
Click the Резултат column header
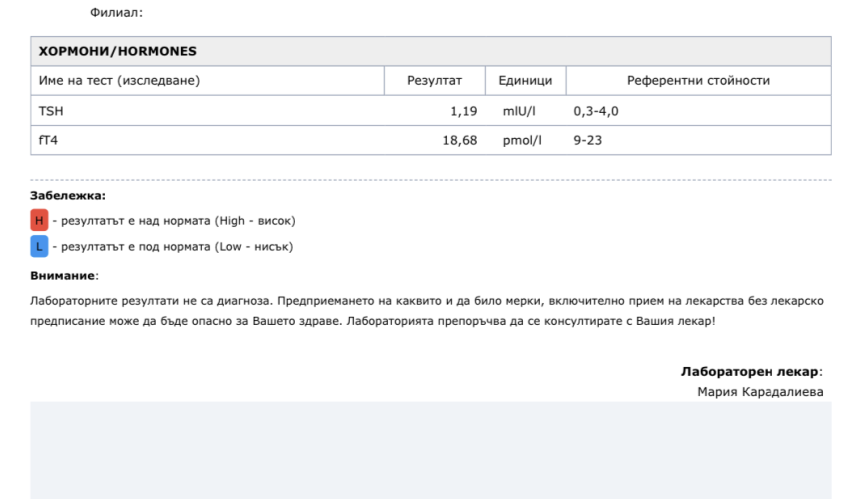(x=434, y=80)
